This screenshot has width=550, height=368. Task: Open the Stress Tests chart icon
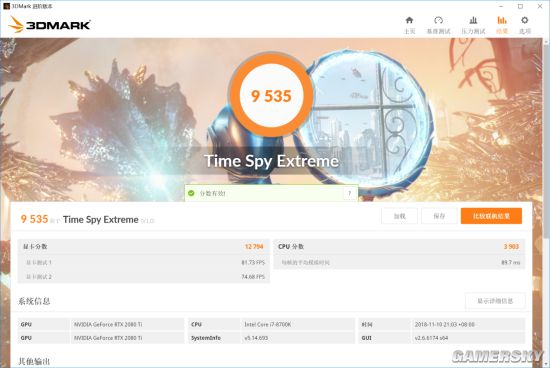(473, 20)
